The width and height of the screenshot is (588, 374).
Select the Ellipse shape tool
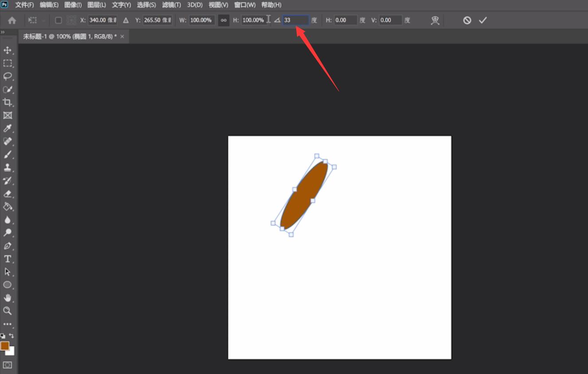[x=8, y=285]
